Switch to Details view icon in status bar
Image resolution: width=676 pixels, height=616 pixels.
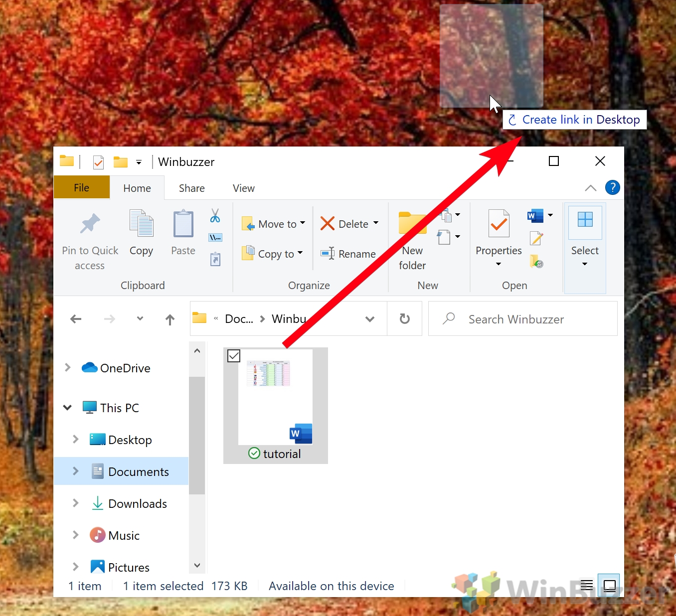[587, 585]
